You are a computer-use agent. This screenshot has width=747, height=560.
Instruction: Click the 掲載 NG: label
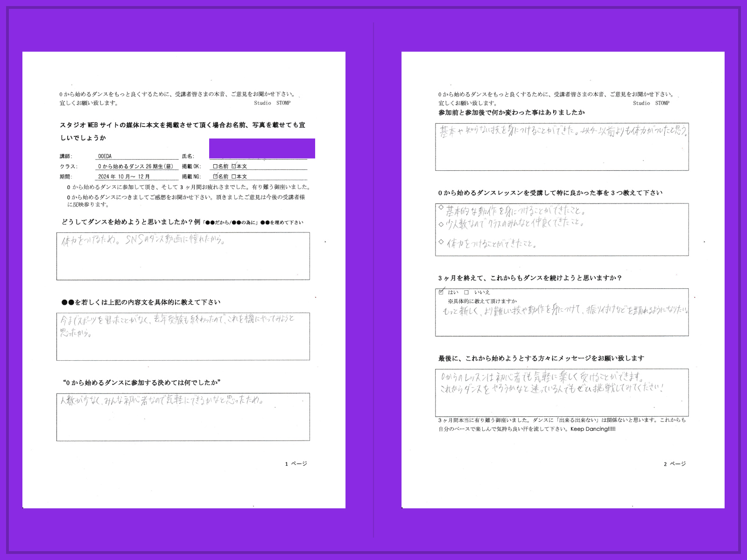click(x=191, y=177)
